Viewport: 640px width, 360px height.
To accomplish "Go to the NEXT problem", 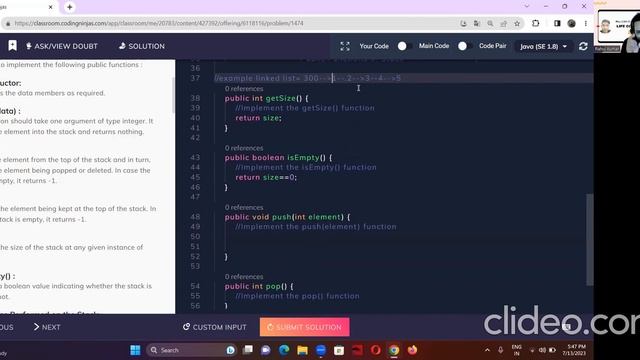I will pyautogui.click(x=47, y=327).
